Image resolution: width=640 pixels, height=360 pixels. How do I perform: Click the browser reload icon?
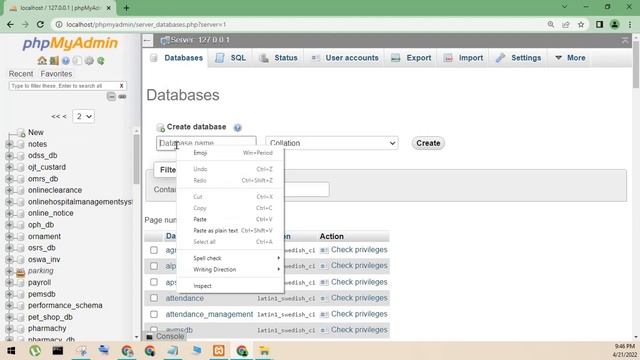tap(40, 24)
